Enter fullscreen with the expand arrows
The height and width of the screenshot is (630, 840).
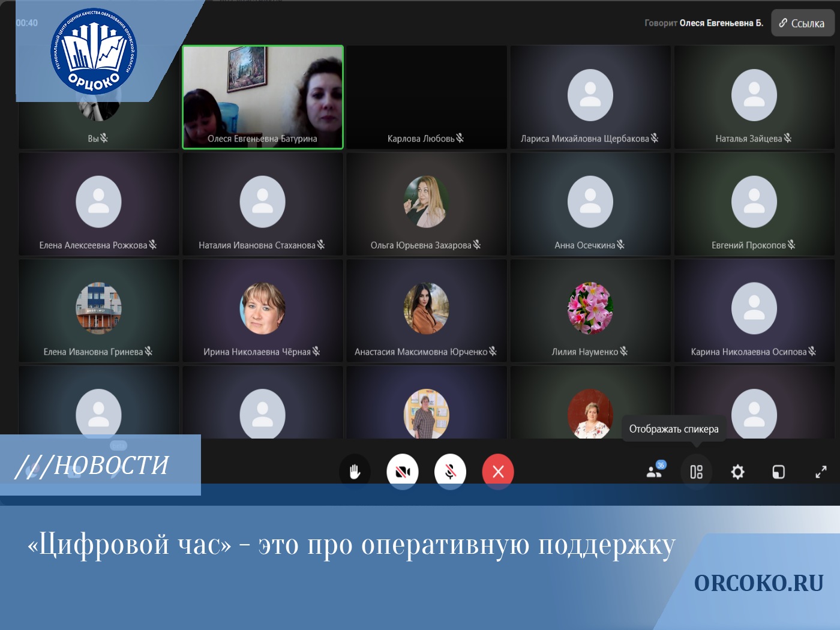pyautogui.click(x=820, y=472)
